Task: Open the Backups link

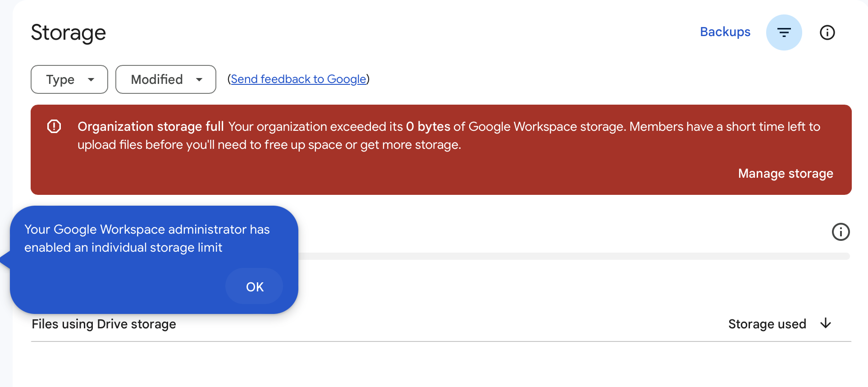Action: (725, 32)
